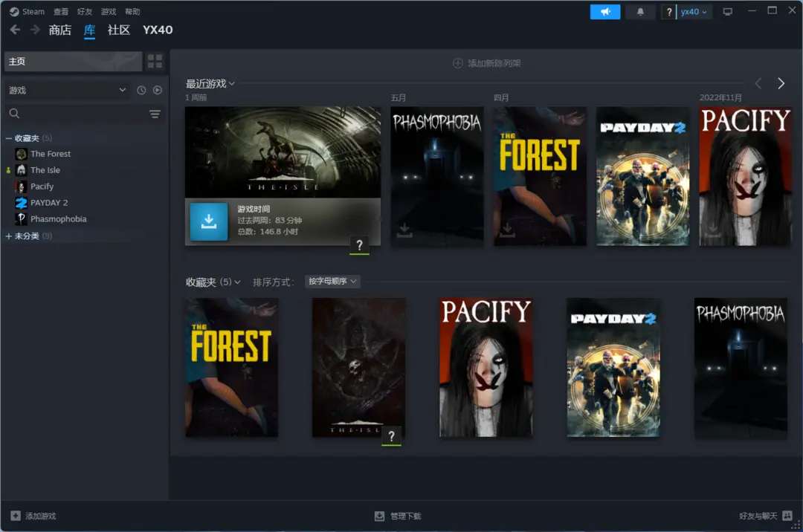Open the YX40 profile tab
Screen dimensions: 803x532
click(x=158, y=30)
